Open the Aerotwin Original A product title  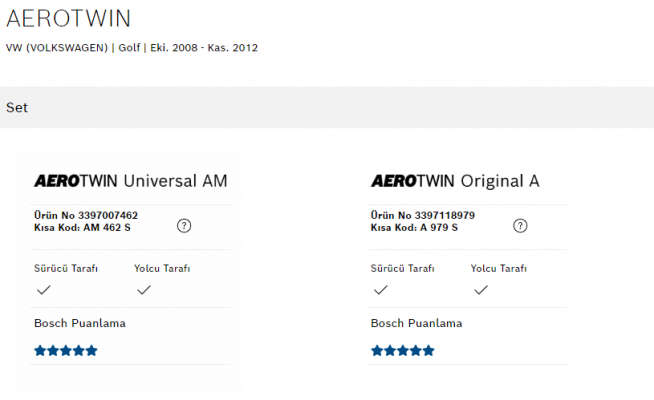(x=455, y=181)
